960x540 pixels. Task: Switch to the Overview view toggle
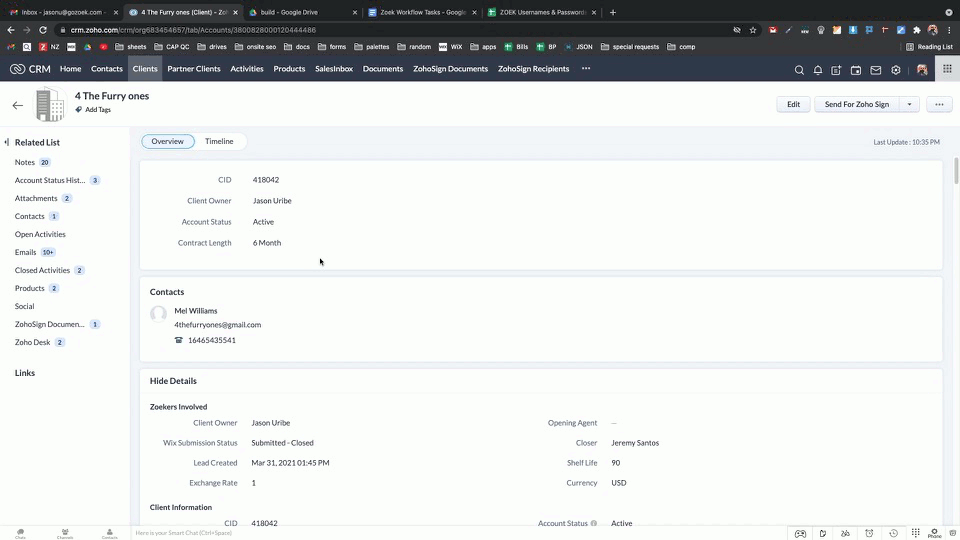click(168, 141)
